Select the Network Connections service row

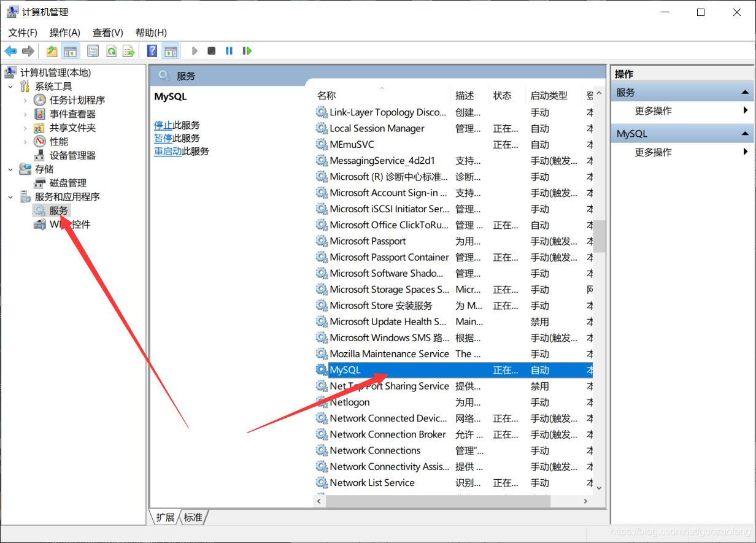453,450
